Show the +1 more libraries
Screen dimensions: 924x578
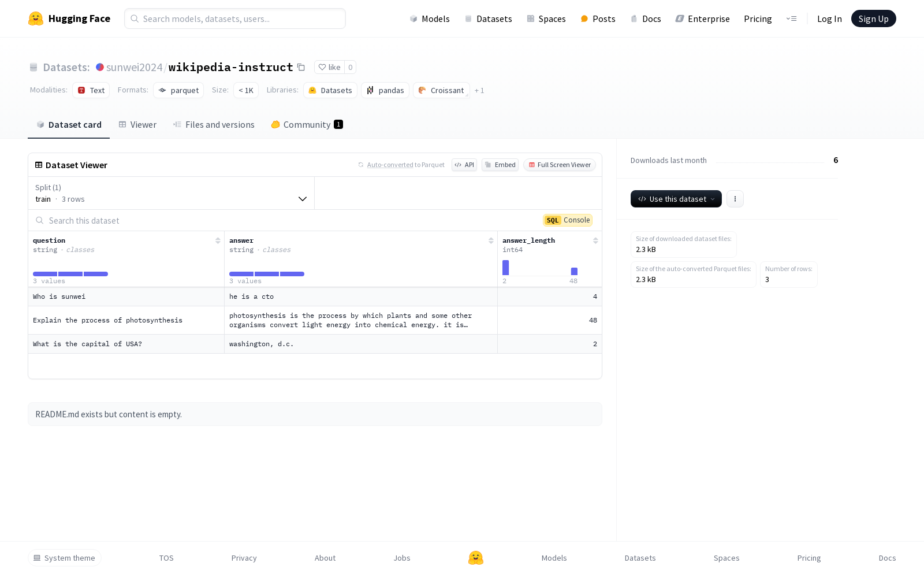(479, 90)
